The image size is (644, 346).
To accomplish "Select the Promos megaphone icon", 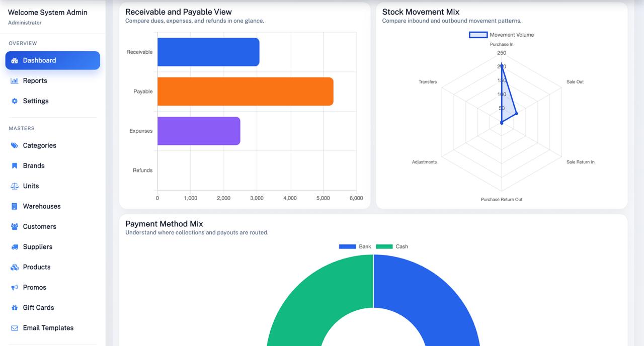I will [15, 287].
